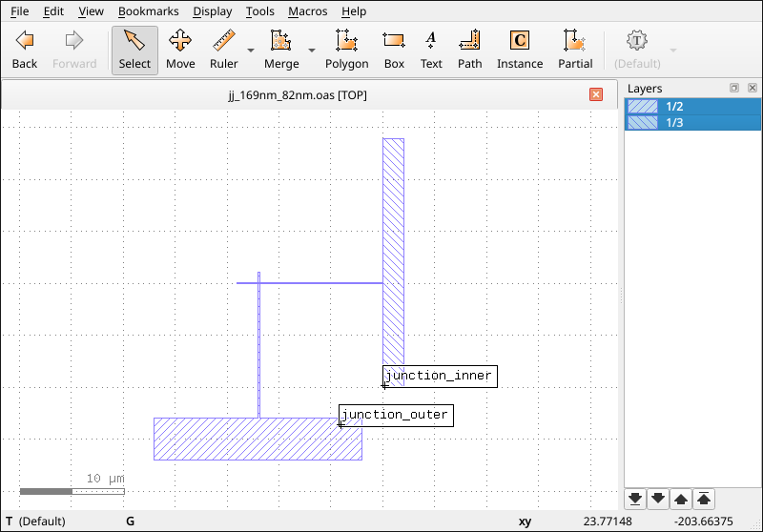This screenshot has height=532, width=763.
Task: Click the xy label in the status bar
Action: (x=525, y=522)
